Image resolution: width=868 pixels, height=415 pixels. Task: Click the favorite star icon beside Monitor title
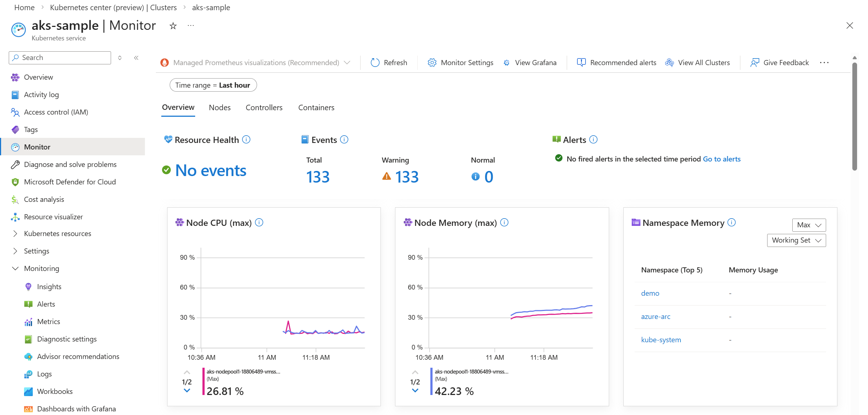click(173, 26)
